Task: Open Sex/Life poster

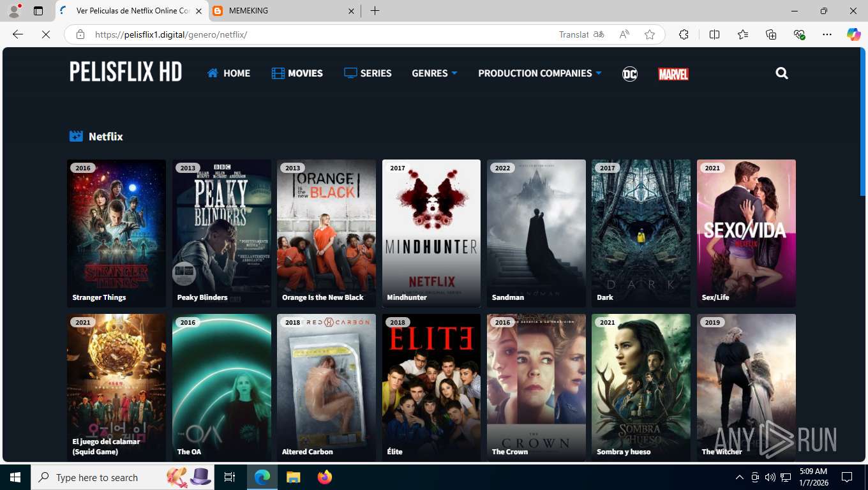Action: point(746,234)
